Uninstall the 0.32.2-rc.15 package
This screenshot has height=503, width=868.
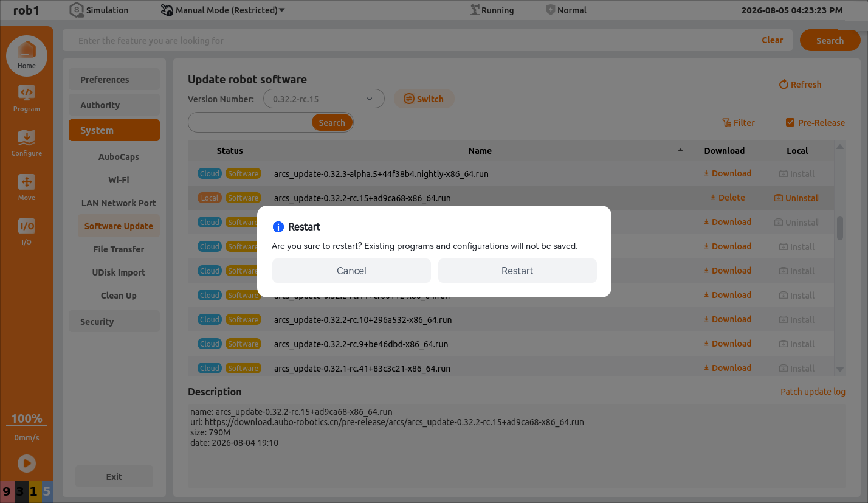(796, 198)
